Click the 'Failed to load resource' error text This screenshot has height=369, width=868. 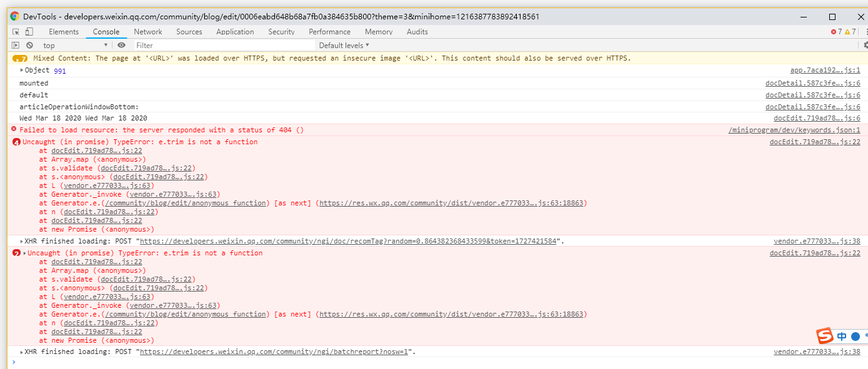click(161, 130)
